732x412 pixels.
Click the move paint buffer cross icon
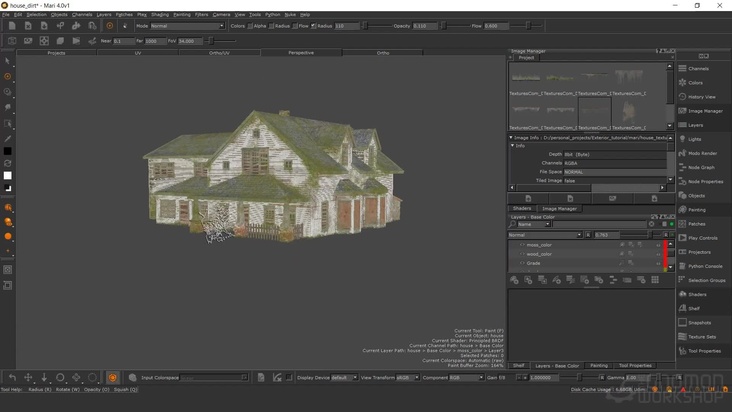point(28,377)
